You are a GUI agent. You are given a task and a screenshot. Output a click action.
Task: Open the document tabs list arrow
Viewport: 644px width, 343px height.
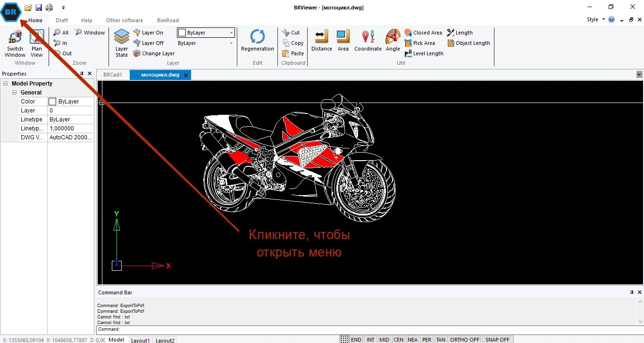(x=639, y=75)
